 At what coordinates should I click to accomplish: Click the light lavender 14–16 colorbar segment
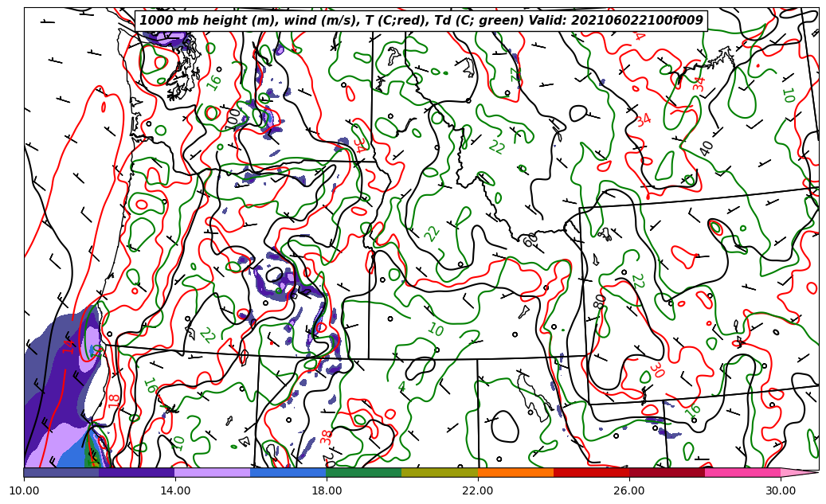pyautogui.click(x=213, y=472)
